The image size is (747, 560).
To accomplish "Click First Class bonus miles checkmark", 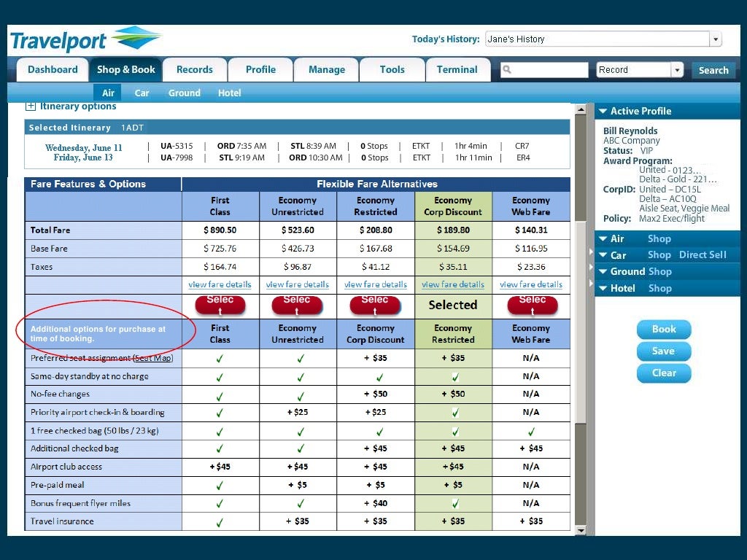I will click(220, 504).
